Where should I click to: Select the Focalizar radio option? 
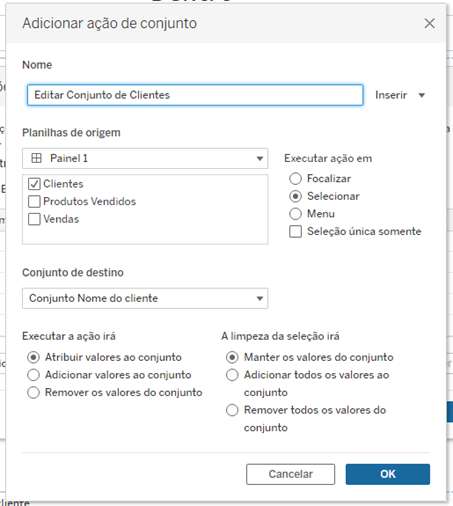pyautogui.click(x=295, y=179)
